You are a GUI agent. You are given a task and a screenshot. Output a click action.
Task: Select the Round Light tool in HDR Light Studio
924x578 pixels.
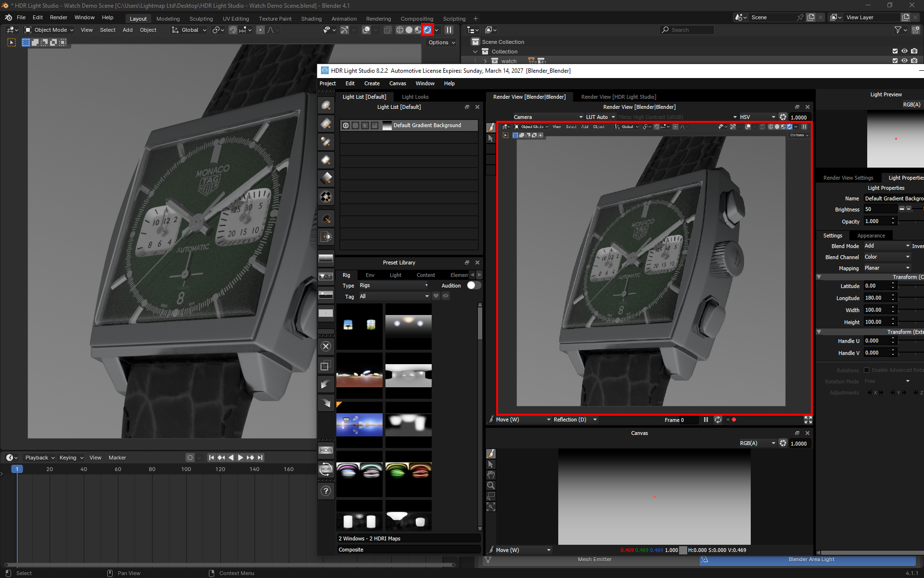326,106
